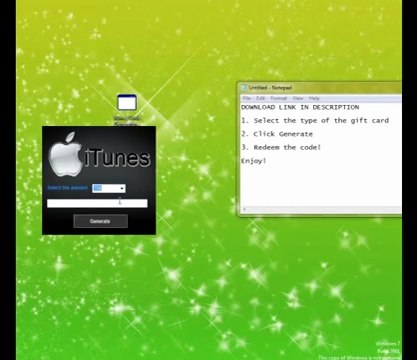This screenshot has height=360, width=417.
Task: Open the View menu in Notepad
Action: (x=298, y=98)
